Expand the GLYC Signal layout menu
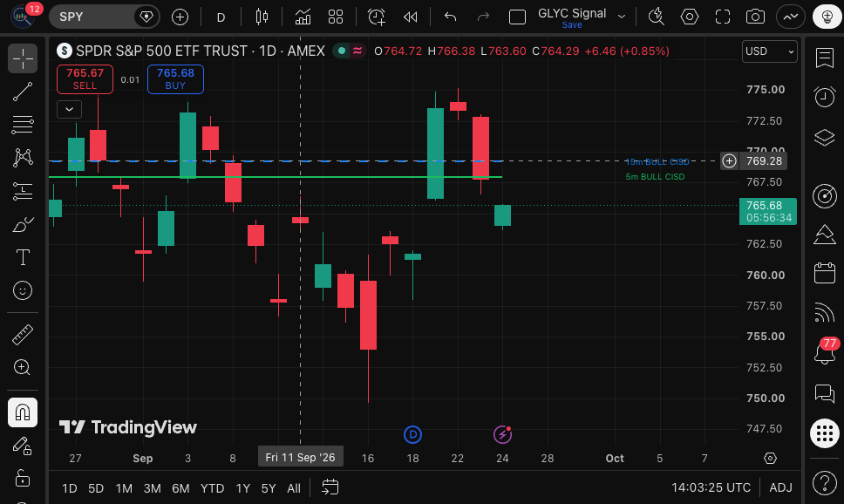The image size is (844, 504). (x=622, y=17)
